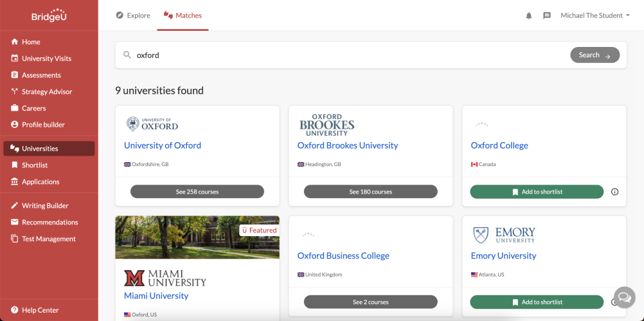
Task: Open the messages chat icon in header
Action: tap(547, 15)
